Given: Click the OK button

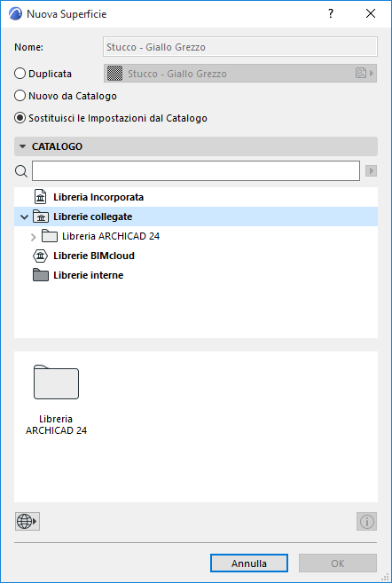Looking at the screenshot, I should (x=338, y=563).
